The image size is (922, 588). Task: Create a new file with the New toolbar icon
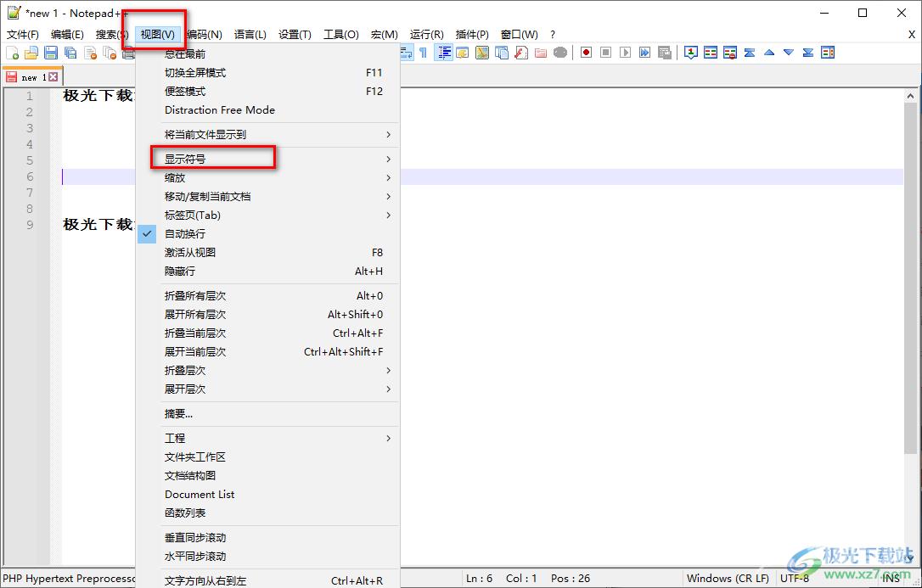13,53
